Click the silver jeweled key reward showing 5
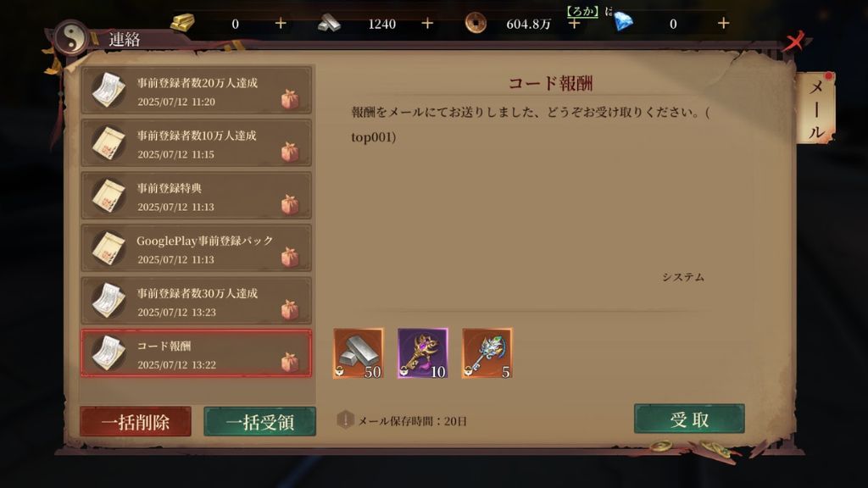 [x=487, y=353]
